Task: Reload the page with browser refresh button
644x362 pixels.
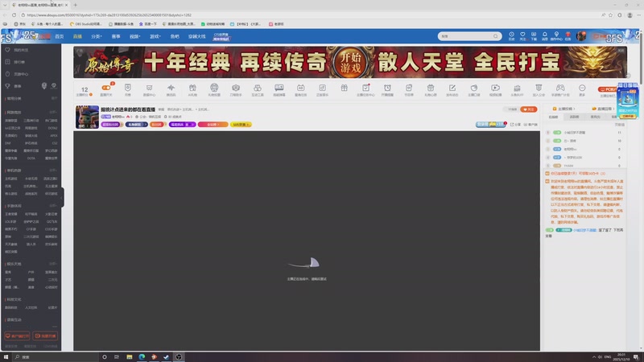Action: pos(14,14)
